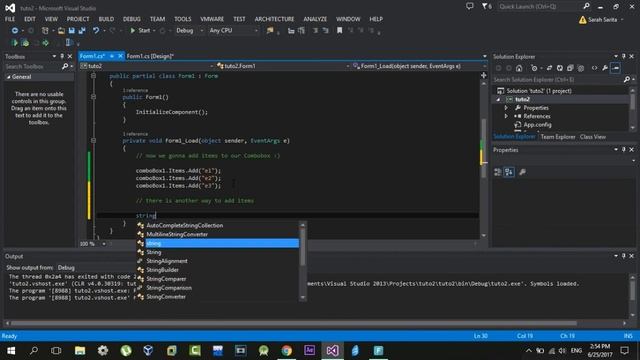Click the pin icon on Form1.cs tab

click(x=112, y=56)
